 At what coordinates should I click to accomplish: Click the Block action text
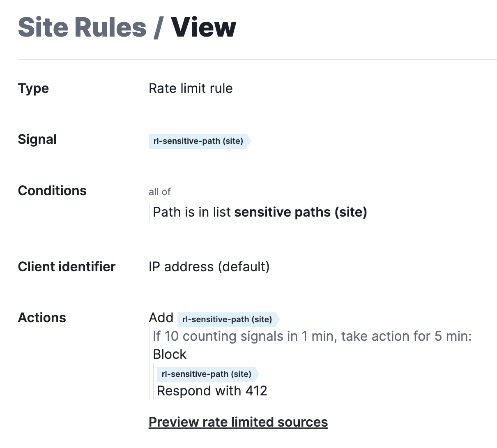pos(169,354)
